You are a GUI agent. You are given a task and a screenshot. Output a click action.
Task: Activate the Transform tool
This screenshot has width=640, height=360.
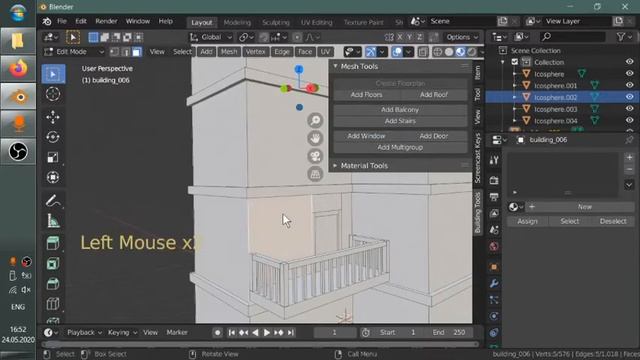coord(53,178)
